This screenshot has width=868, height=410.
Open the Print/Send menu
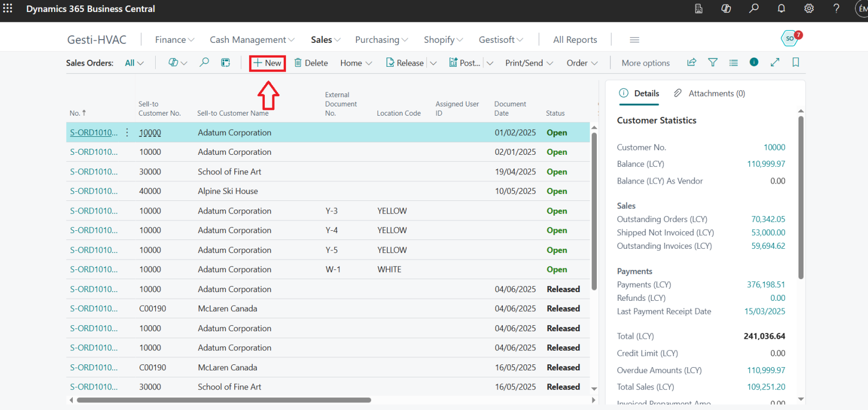coord(529,63)
